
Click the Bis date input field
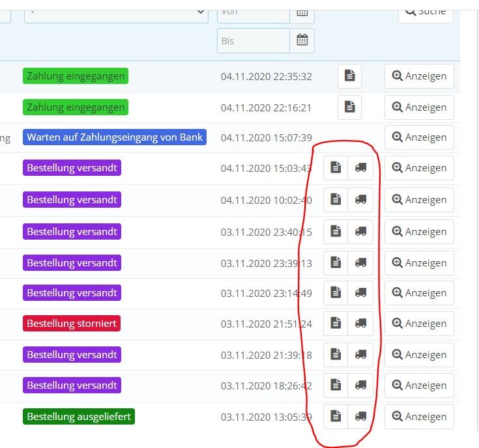(254, 40)
